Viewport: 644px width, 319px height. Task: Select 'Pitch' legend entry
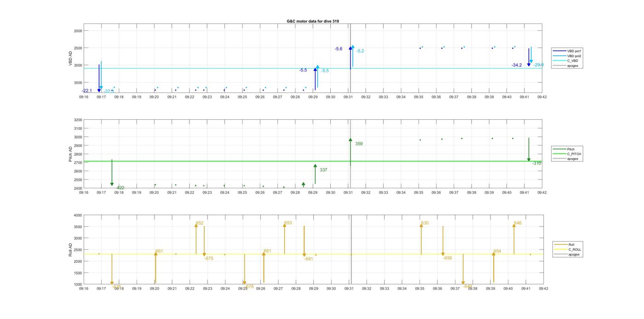tap(570, 149)
